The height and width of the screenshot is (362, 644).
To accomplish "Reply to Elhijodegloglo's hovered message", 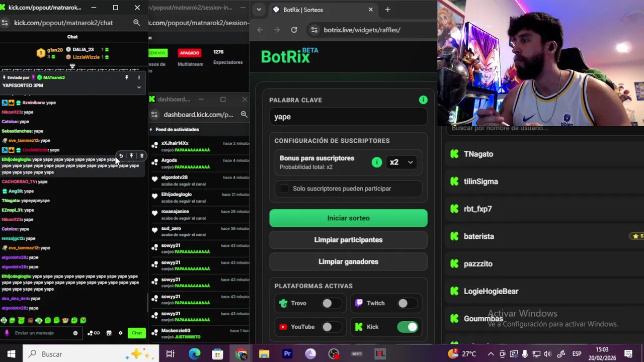I will tap(121, 156).
